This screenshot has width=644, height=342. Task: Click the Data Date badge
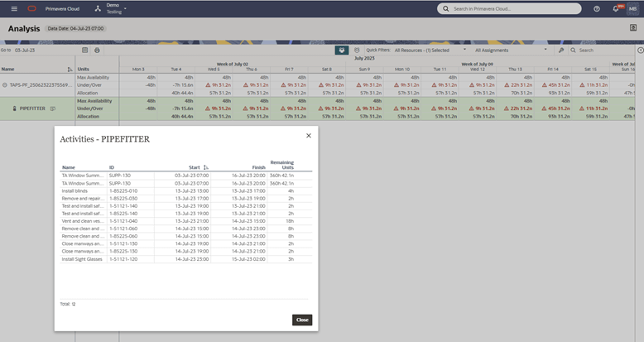coord(75,28)
